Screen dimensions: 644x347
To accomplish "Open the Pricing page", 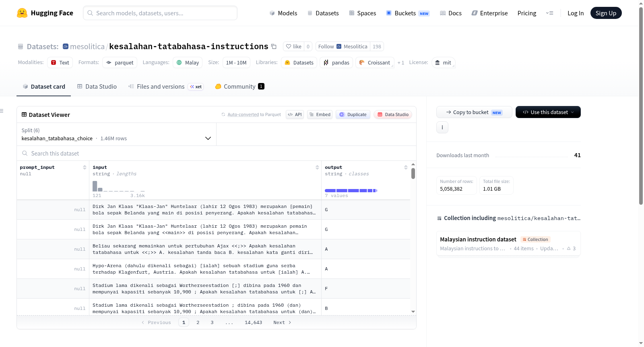I will (x=527, y=13).
